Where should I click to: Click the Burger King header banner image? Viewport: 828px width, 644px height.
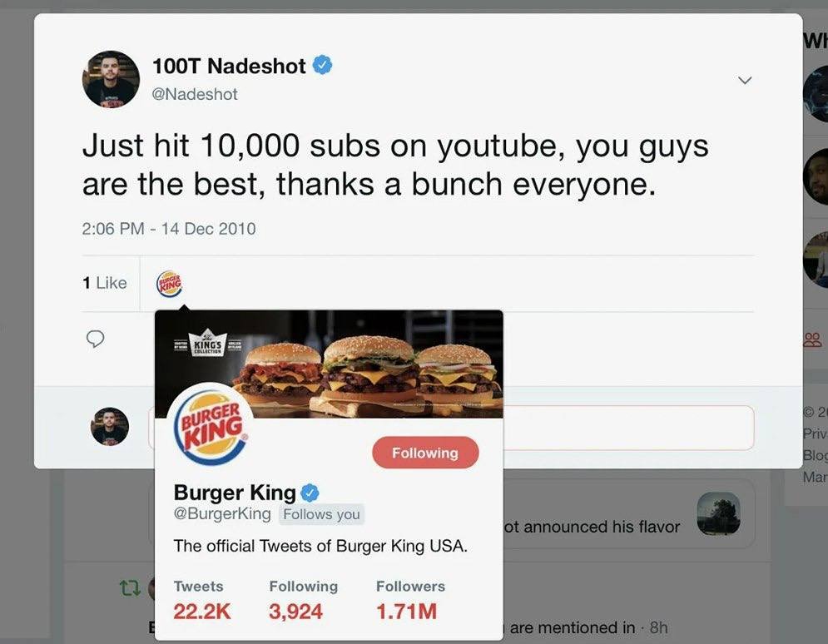pyautogui.click(x=329, y=364)
